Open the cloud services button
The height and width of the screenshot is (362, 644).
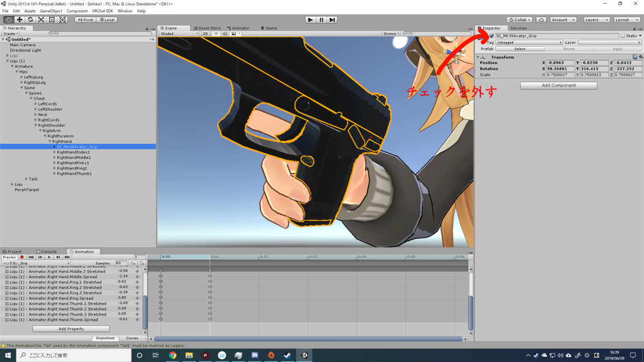click(x=541, y=20)
